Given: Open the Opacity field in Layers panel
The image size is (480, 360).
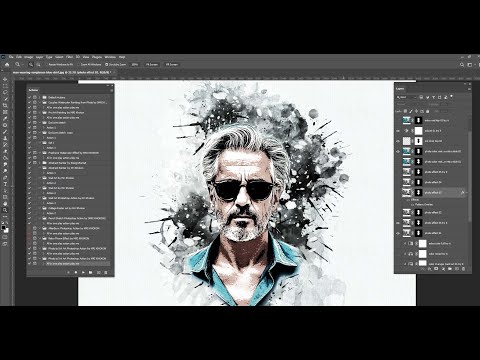Looking at the screenshot, I should [445, 104].
